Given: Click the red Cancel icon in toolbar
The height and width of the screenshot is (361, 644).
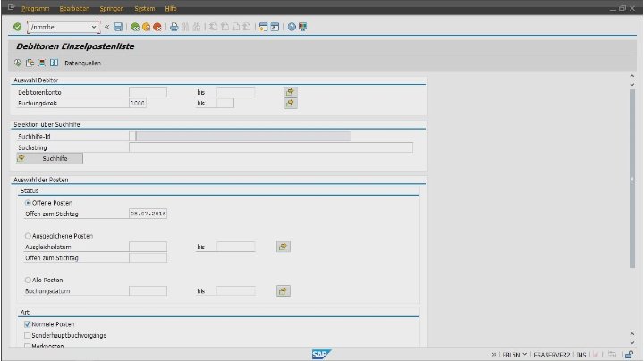Looking at the screenshot, I should (157, 27).
